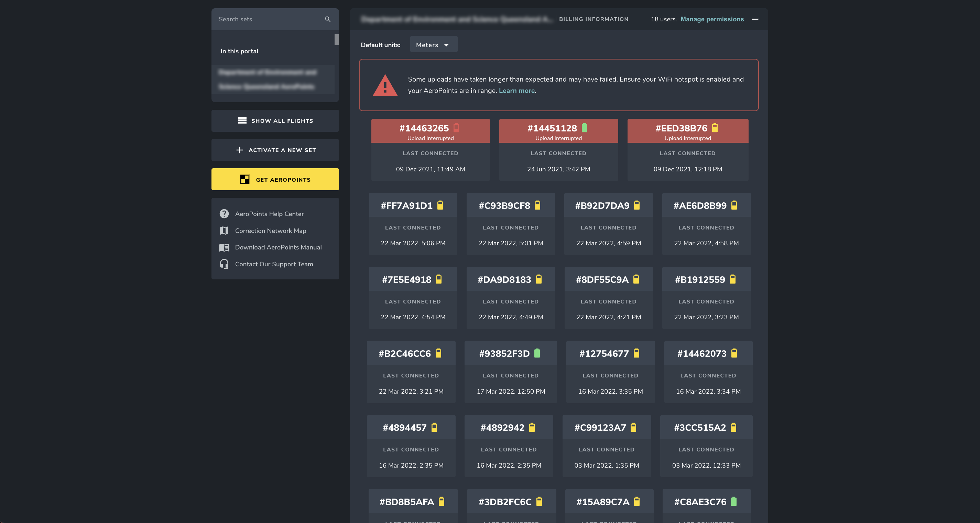980x523 pixels.
Task: Collapse the portal panel with the minus icon
Action: (x=755, y=19)
